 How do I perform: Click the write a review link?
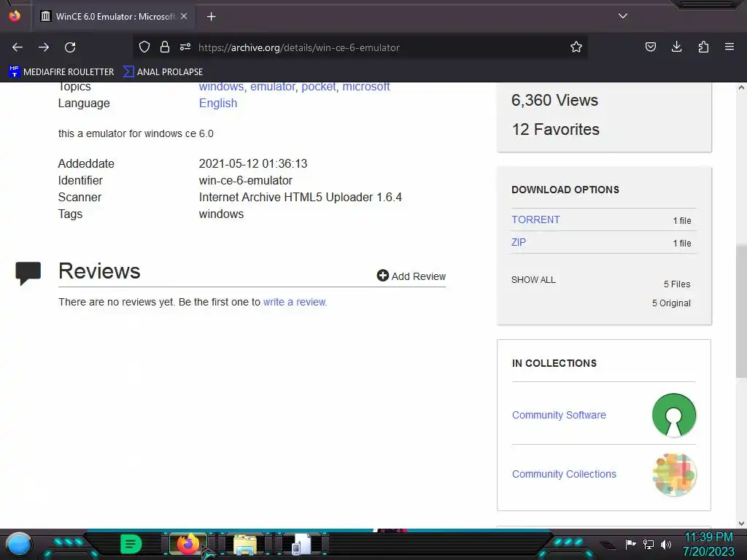(295, 302)
